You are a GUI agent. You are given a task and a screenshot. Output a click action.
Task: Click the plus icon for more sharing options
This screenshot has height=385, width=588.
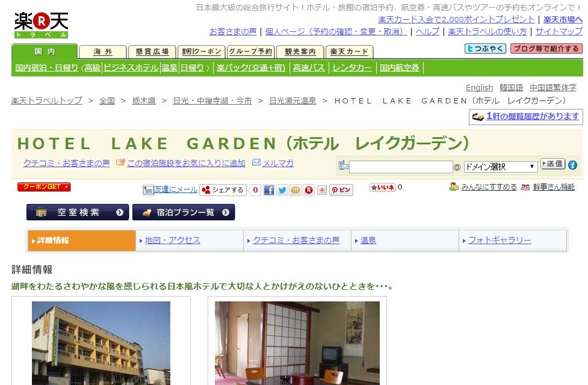click(x=322, y=190)
